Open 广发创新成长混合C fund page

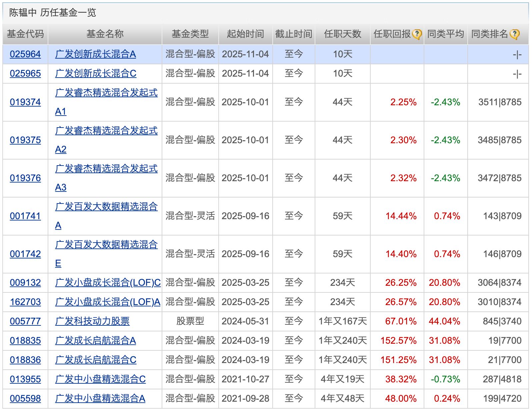click(96, 74)
